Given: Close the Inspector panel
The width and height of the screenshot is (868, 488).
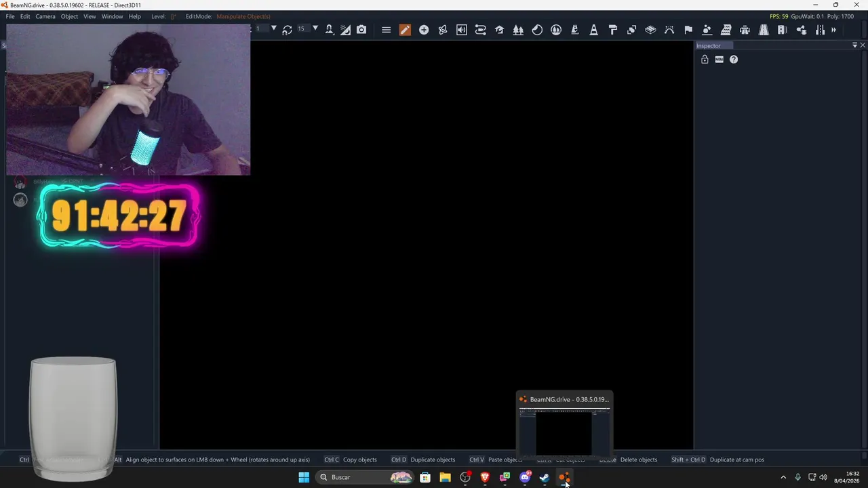Looking at the screenshot, I should [x=863, y=45].
